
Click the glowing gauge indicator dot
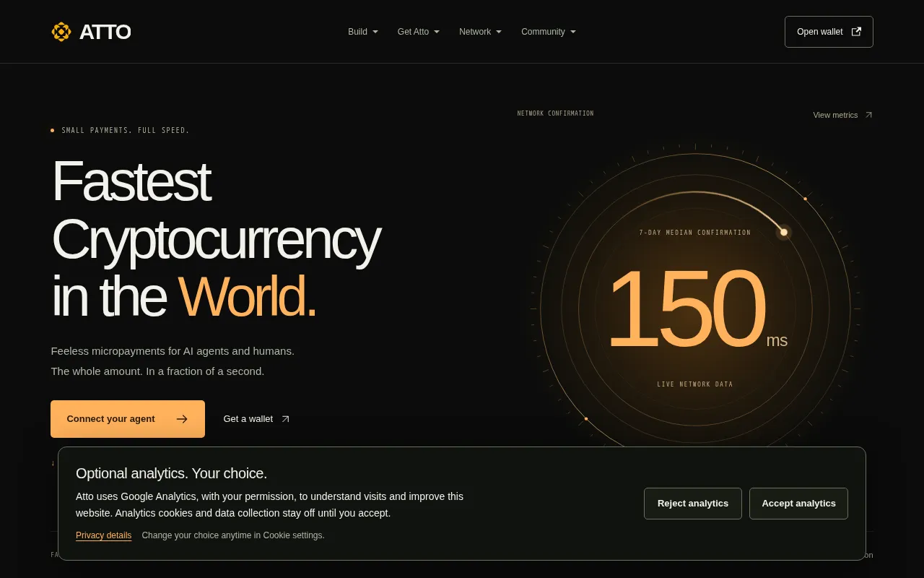pyautogui.click(x=784, y=232)
